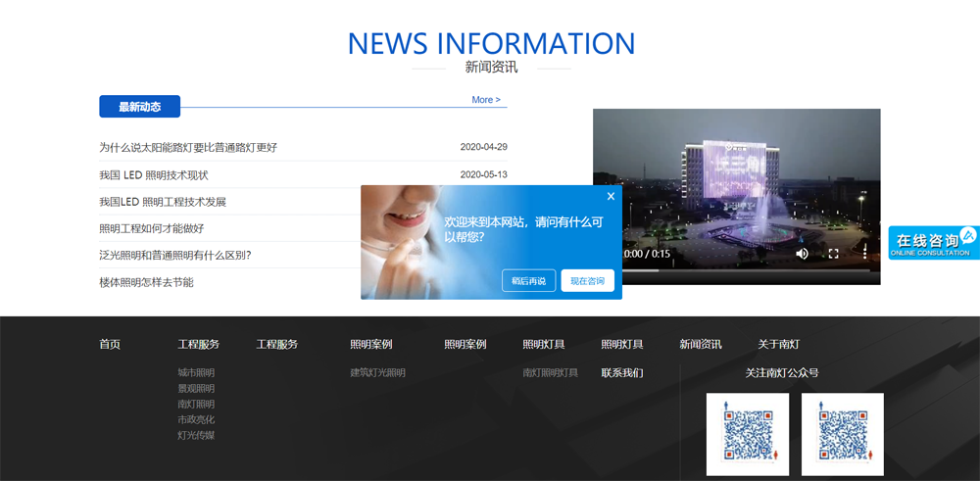This screenshot has height=481, width=980.
Task: Click the 在线咨询 online consultation badge
Action: pos(933,243)
